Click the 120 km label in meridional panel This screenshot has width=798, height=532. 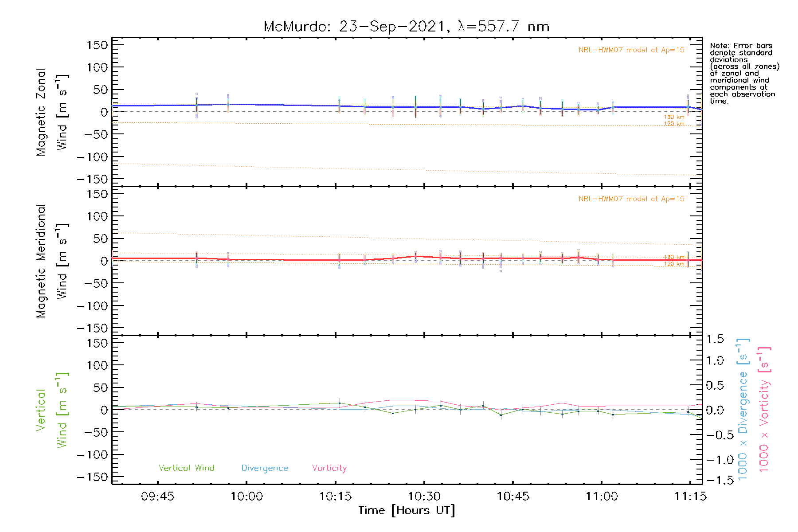(674, 264)
